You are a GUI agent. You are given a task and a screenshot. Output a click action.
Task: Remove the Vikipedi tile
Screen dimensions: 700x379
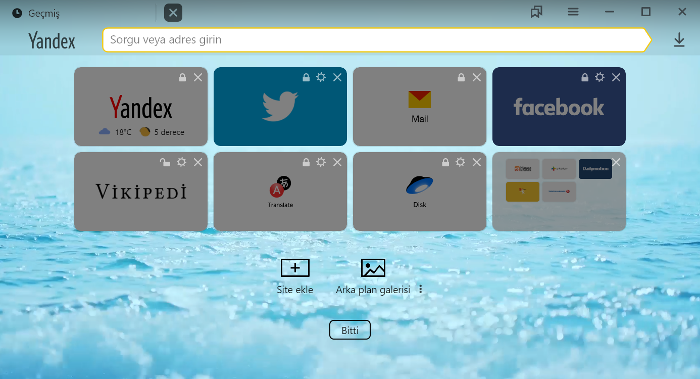(198, 162)
